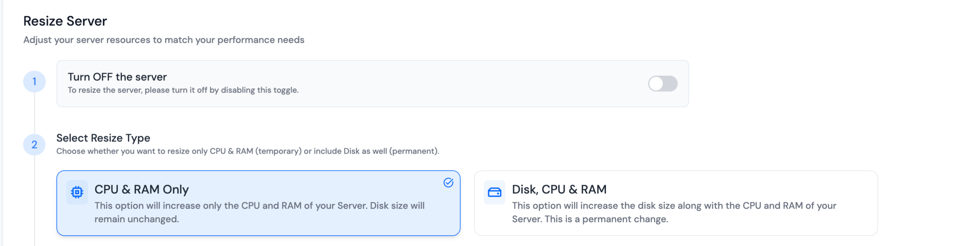Image resolution: width=980 pixels, height=246 pixels.
Task: Click the 'Select Resize Type' heading
Action: point(103,138)
